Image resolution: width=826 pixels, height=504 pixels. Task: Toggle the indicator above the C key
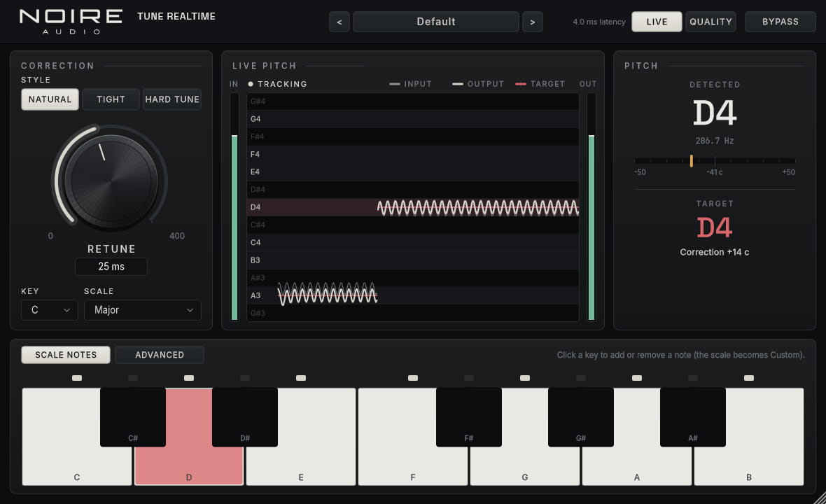click(77, 378)
